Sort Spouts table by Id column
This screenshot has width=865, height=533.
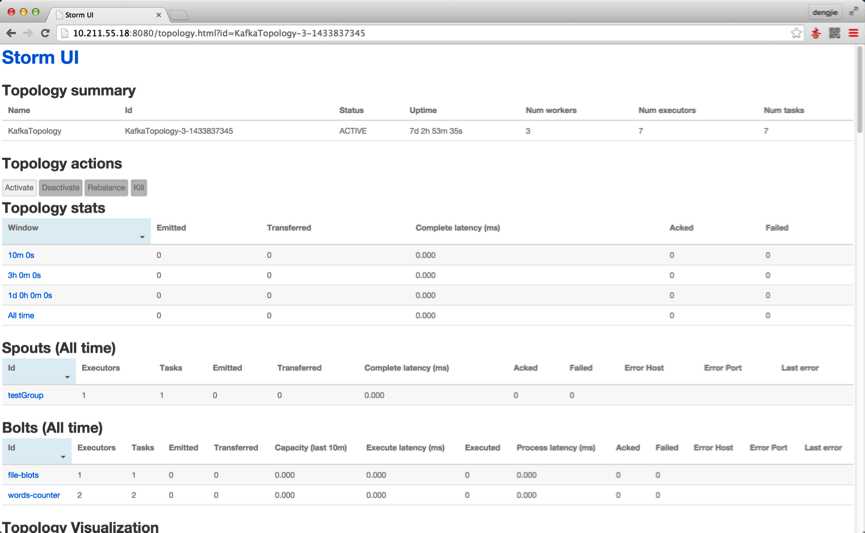click(x=39, y=371)
